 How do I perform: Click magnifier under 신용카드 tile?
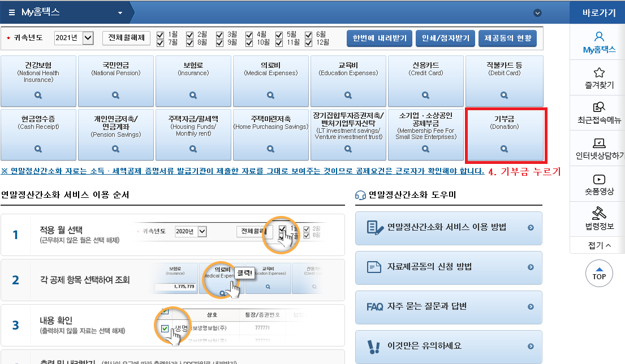click(x=426, y=95)
